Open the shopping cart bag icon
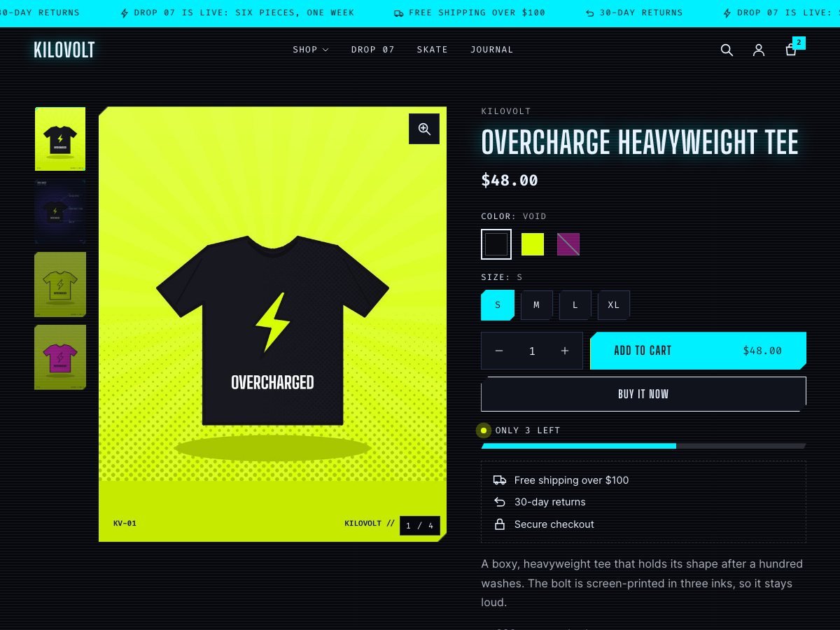The image size is (840, 630). [791, 50]
